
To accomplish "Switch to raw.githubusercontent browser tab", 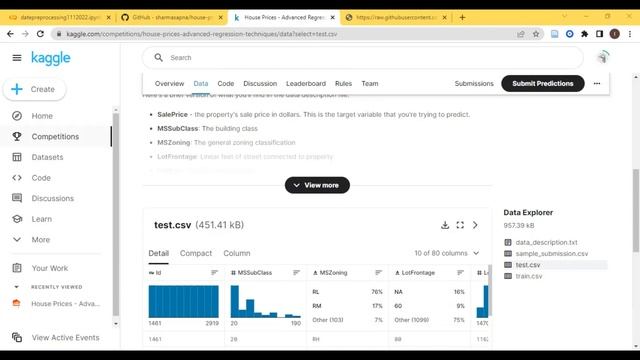I will coord(396,18).
